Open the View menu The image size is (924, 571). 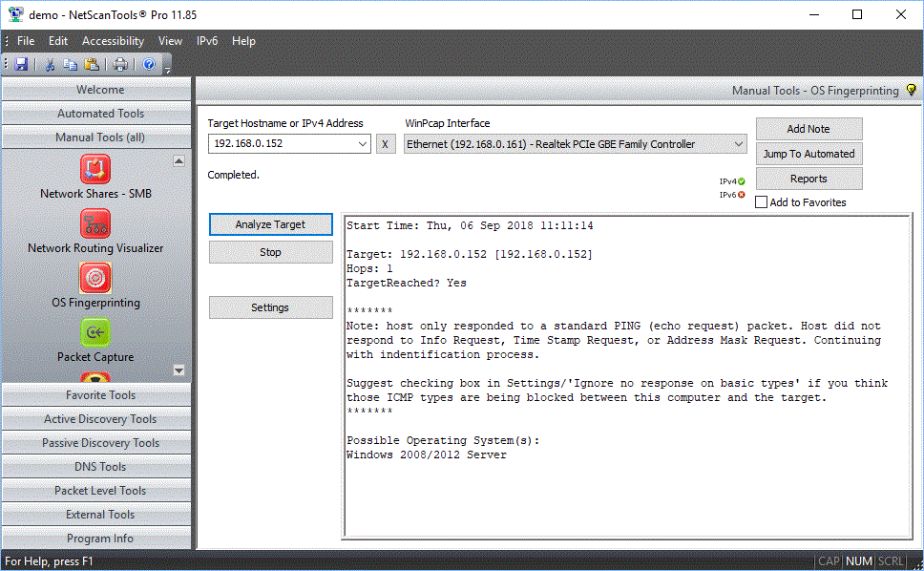point(170,41)
